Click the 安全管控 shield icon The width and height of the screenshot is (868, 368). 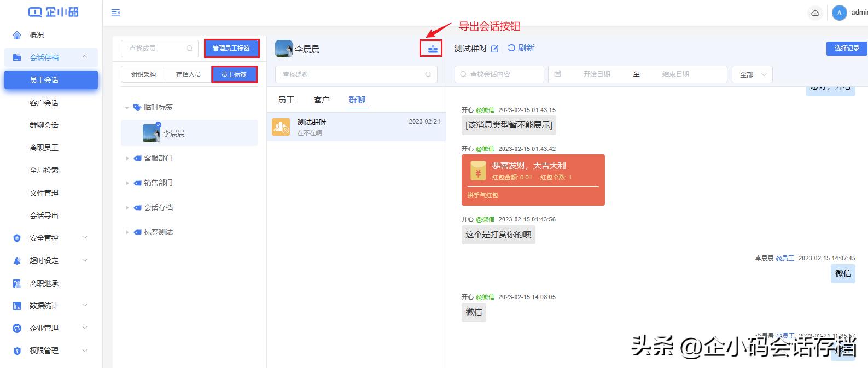pyautogui.click(x=17, y=238)
